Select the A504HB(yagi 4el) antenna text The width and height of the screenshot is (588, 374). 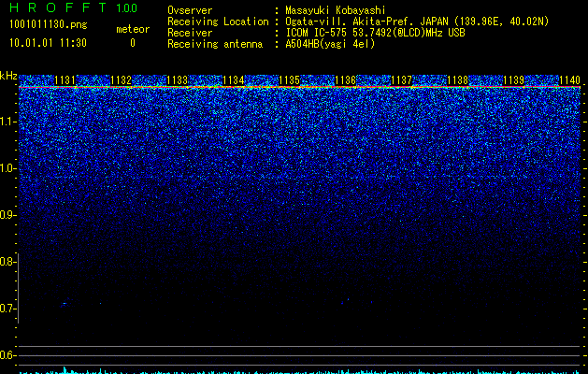tap(330, 44)
